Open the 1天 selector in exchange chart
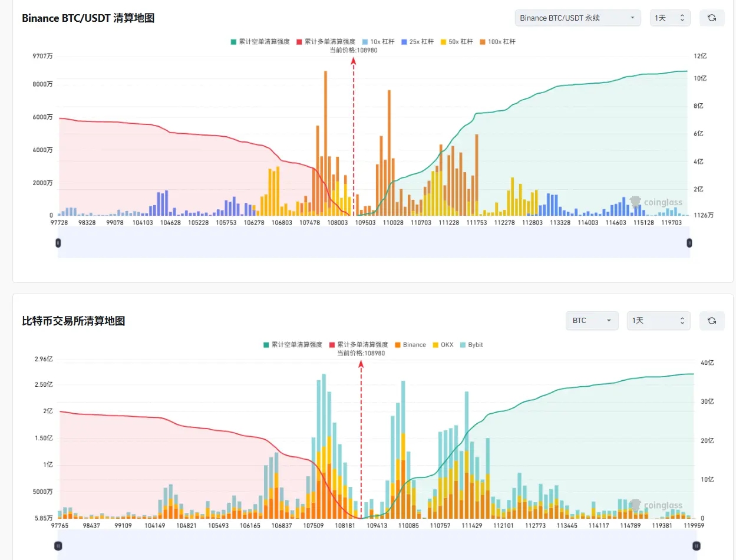 click(x=658, y=321)
